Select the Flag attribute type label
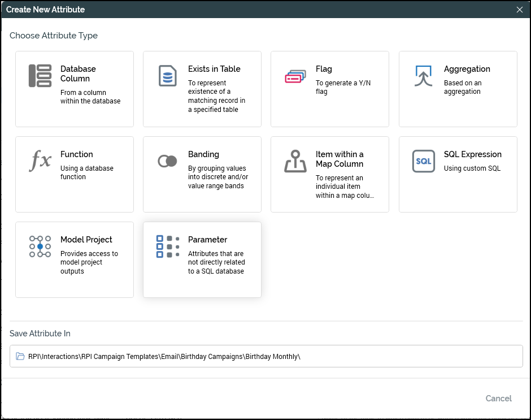This screenshot has width=531, height=420. [324, 69]
